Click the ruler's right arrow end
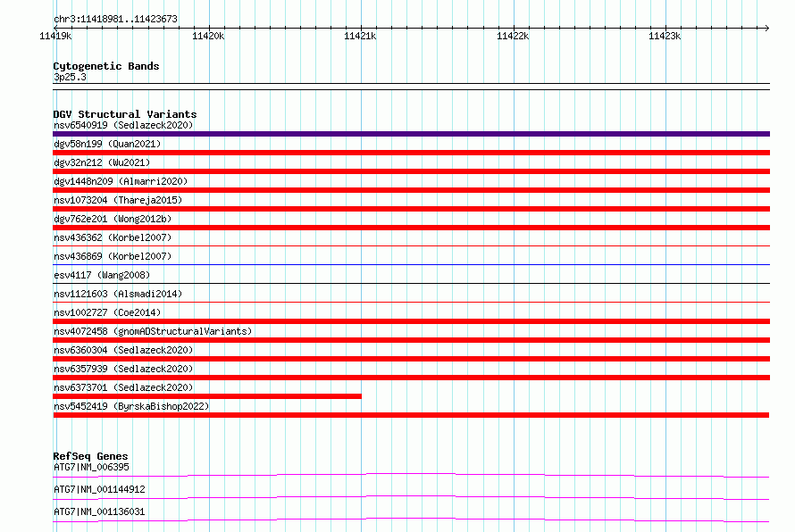 pyautogui.click(x=766, y=28)
